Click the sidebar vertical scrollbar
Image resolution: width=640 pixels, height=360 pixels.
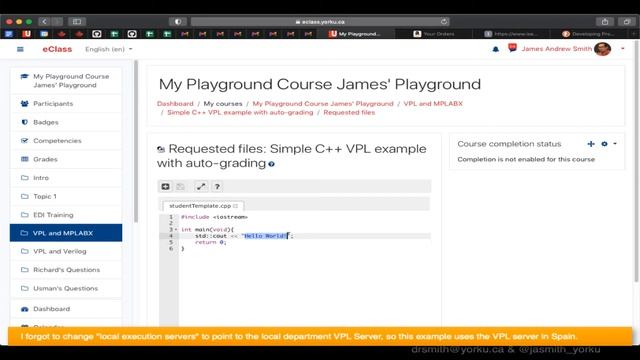(136, 141)
